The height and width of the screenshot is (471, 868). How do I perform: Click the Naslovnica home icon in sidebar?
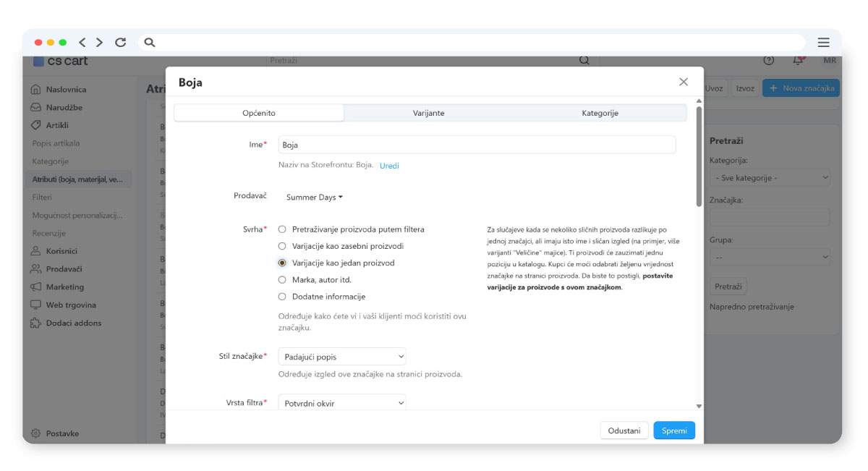[x=35, y=90]
